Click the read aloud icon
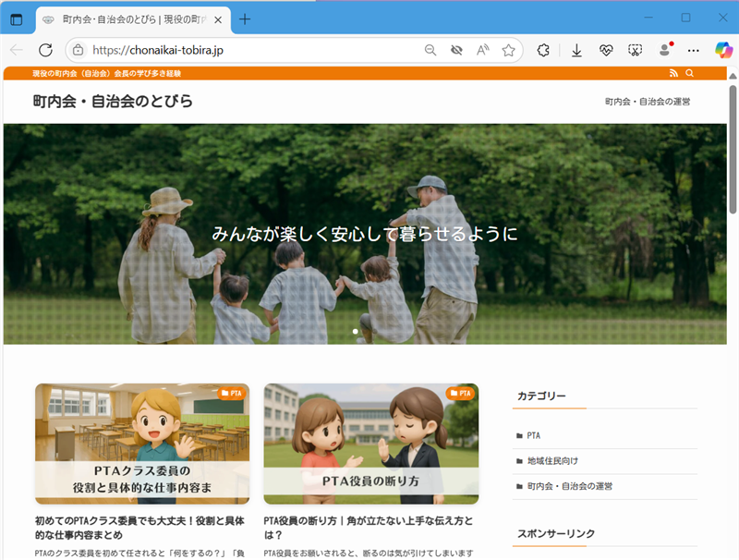 (x=482, y=51)
